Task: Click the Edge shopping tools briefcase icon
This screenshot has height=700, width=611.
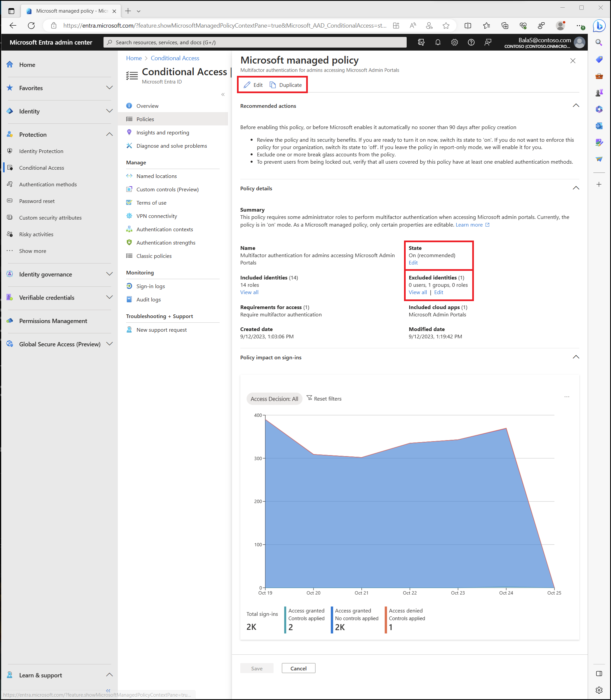Action: [599, 76]
